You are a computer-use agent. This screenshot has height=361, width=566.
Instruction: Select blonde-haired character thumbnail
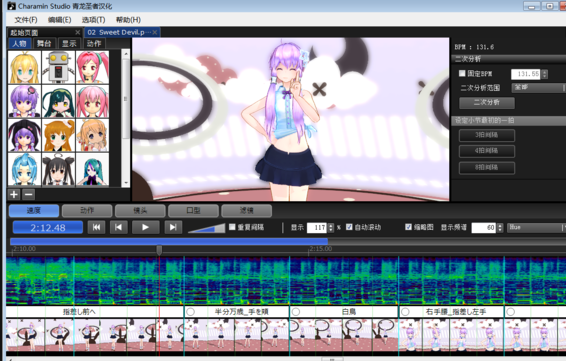(x=24, y=67)
